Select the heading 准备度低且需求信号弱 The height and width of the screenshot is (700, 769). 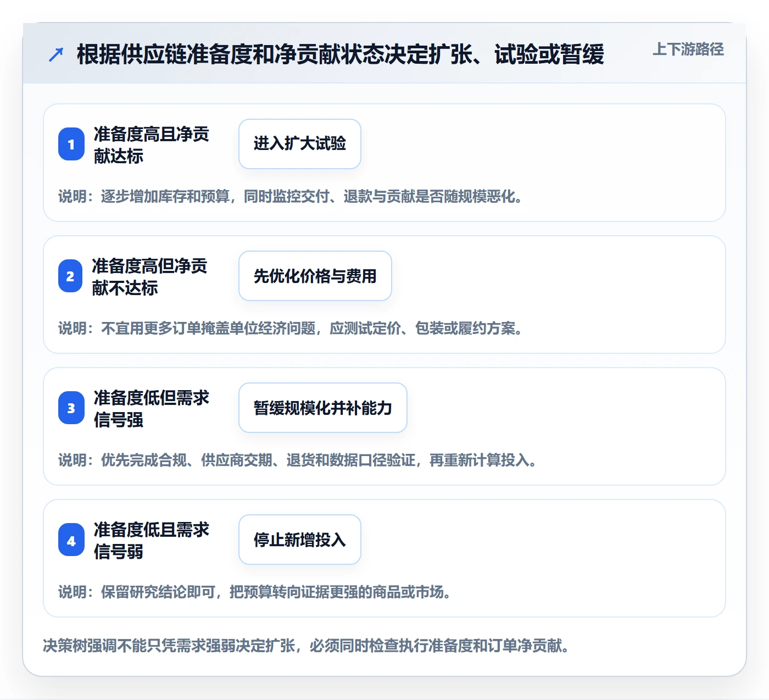click(152, 540)
